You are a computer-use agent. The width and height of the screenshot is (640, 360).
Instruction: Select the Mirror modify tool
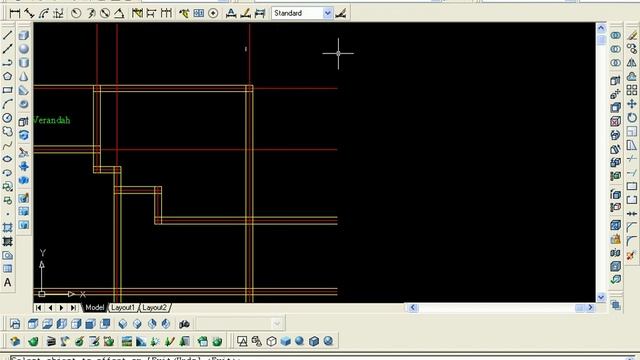[632, 63]
